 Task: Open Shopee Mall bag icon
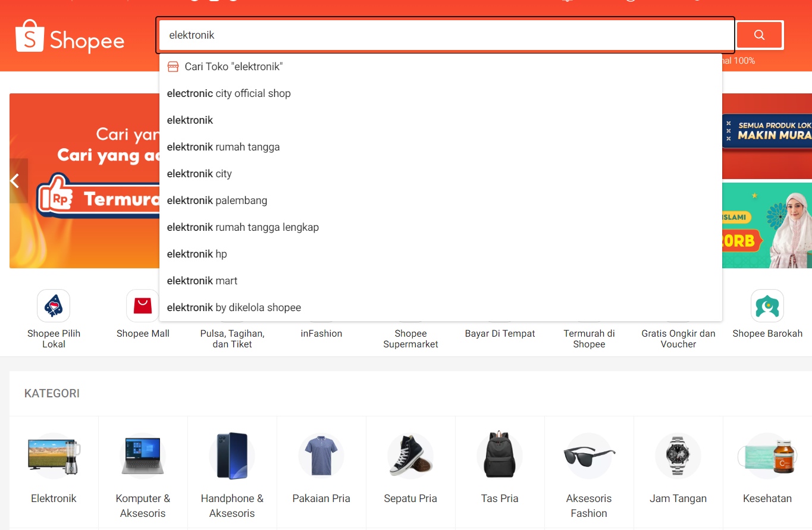143,306
